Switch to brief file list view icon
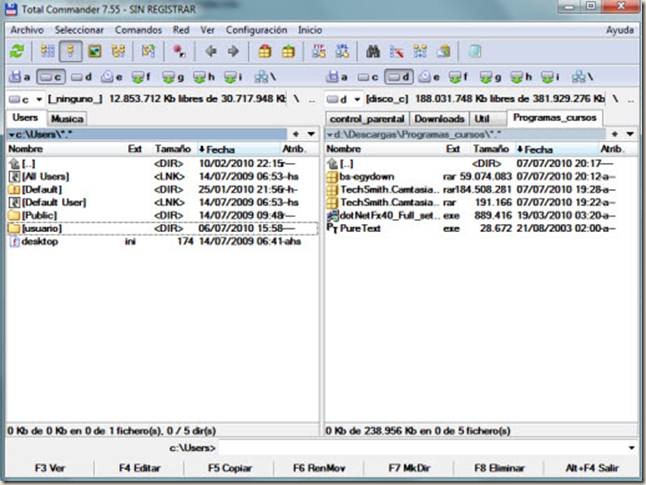646x485 pixels. (x=47, y=52)
